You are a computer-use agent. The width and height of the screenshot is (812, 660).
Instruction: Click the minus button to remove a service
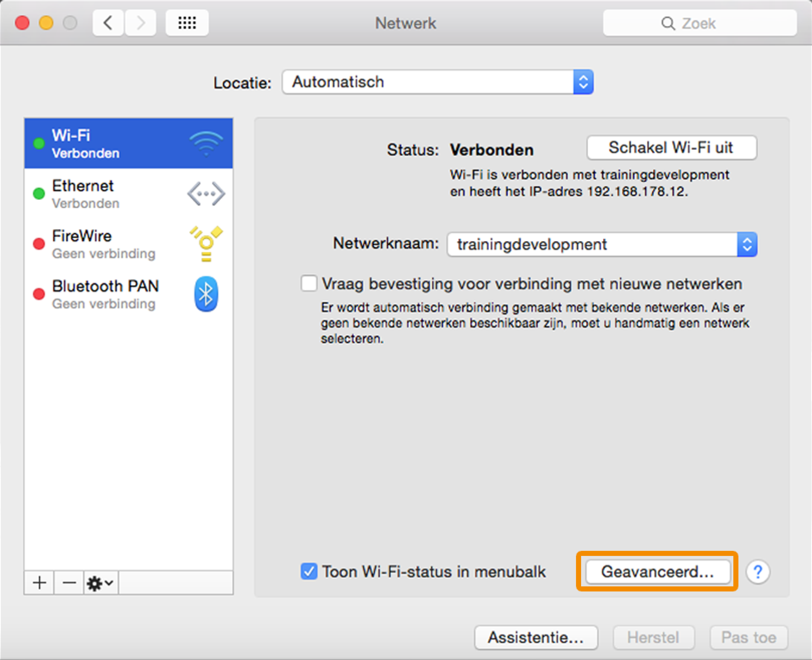[69, 582]
